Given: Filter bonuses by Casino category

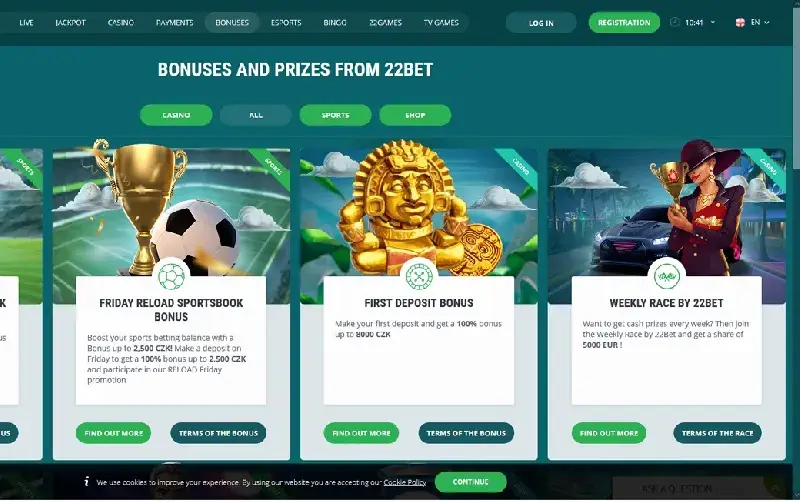Looking at the screenshot, I should (176, 115).
